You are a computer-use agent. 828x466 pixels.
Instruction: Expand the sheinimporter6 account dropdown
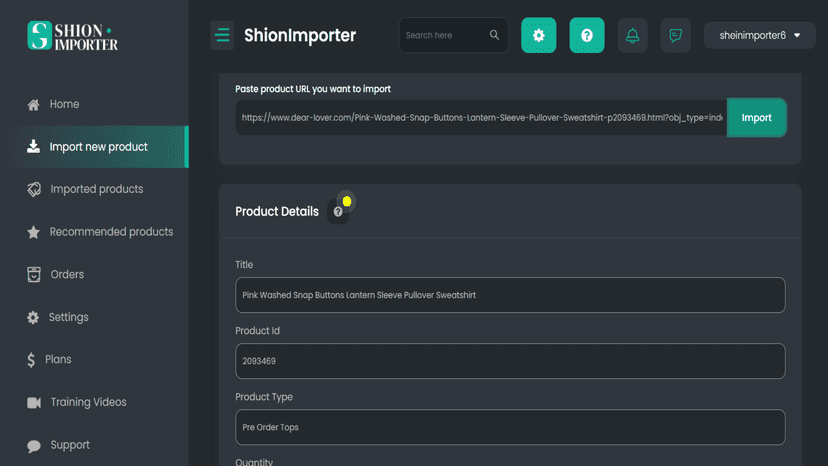[759, 35]
